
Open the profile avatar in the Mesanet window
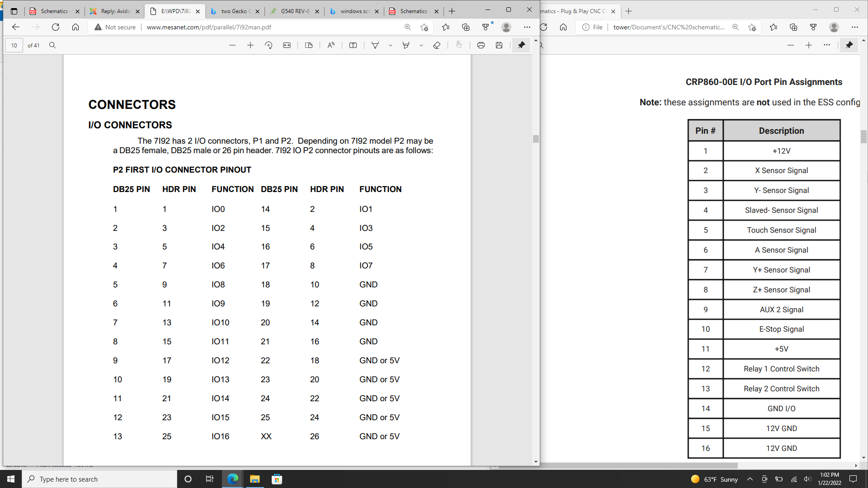(506, 27)
